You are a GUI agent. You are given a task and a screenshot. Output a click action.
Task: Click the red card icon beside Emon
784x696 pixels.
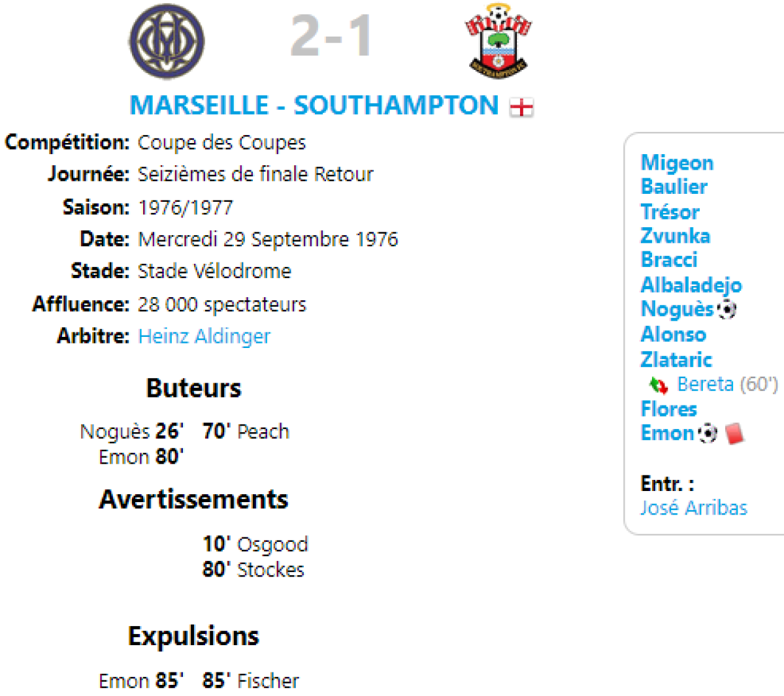tap(734, 433)
